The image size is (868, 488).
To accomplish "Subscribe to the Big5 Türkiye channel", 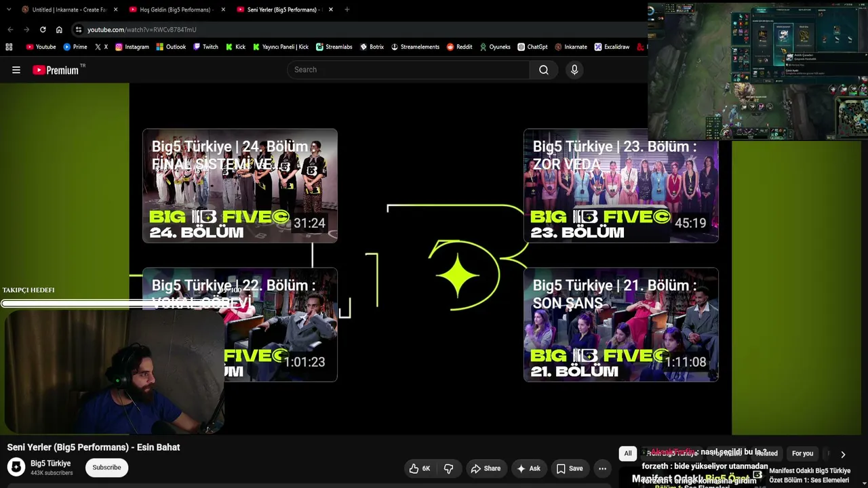I will pyautogui.click(x=106, y=468).
